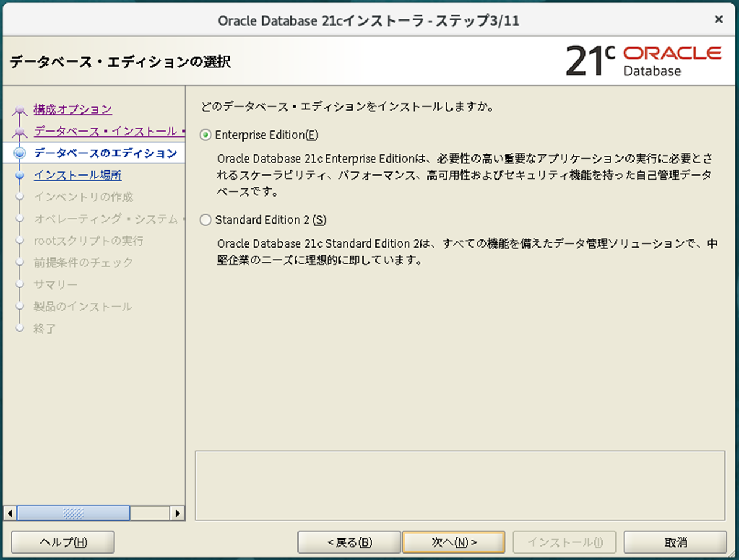Image resolution: width=739 pixels, height=560 pixels.
Task: Select the Enterprise Edition radio button
Action: click(206, 135)
